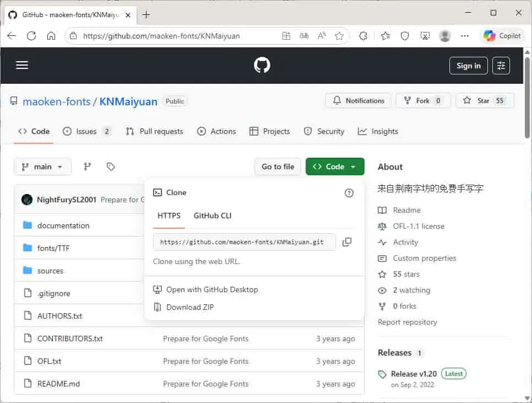
Task: Open the .gitignore file
Action: pos(53,293)
